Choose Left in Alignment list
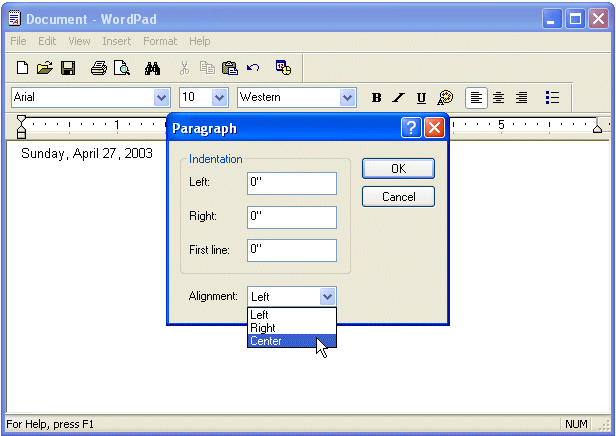616x436 pixels. tap(292, 315)
